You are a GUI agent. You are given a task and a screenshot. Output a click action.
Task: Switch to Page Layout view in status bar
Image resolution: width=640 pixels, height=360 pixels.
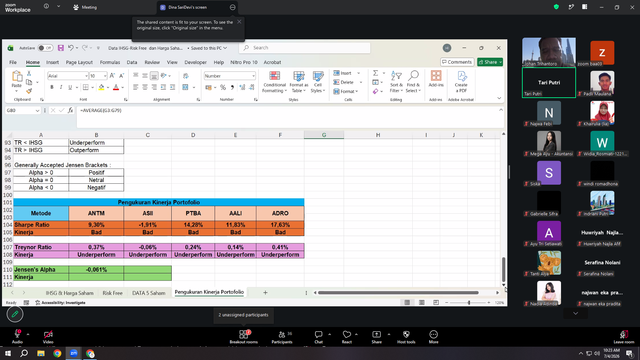pos(422,302)
